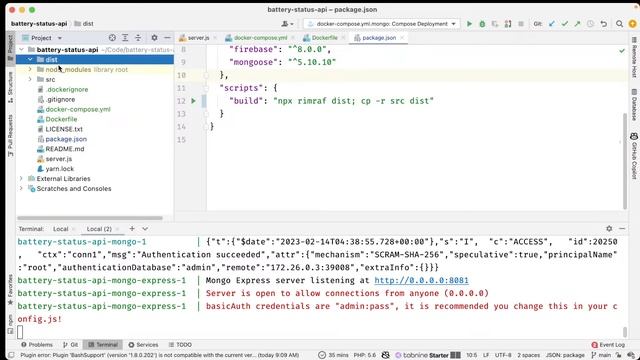This screenshot has height=360, width=640.
Task: Open the run configuration dropdown
Action: tap(382, 24)
